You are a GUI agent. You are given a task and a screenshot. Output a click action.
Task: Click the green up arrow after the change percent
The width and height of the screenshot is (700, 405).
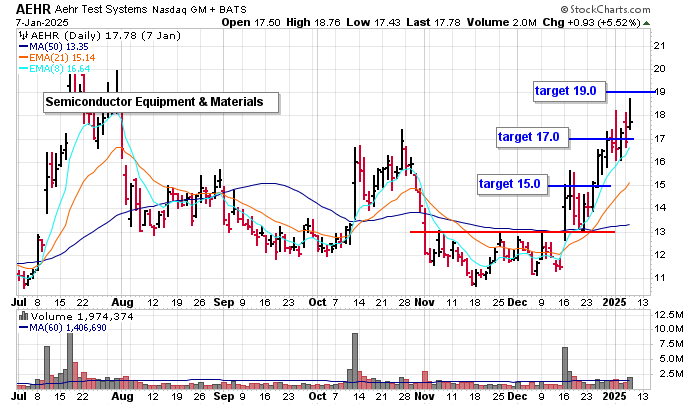coord(647,23)
